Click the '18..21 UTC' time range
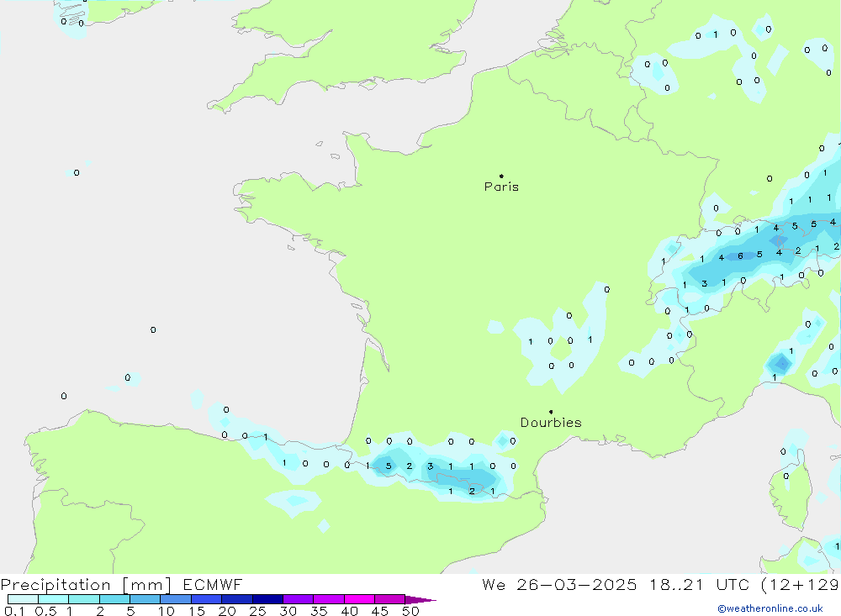The image size is (841, 616). click(699, 585)
